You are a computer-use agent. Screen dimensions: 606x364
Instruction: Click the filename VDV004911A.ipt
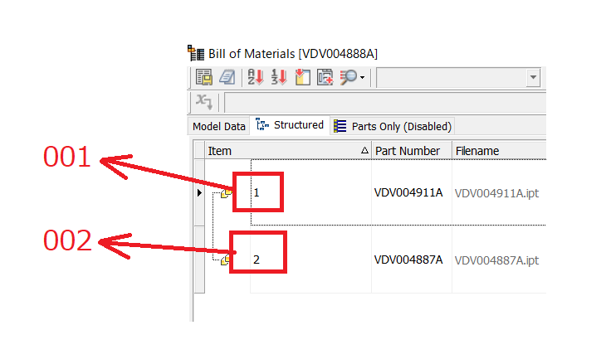pyautogui.click(x=496, y=192)
